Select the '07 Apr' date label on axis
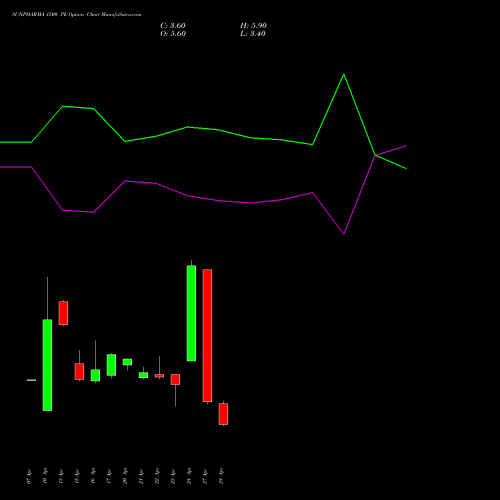Screen dimensions: 500x500 tap(29, 476)
